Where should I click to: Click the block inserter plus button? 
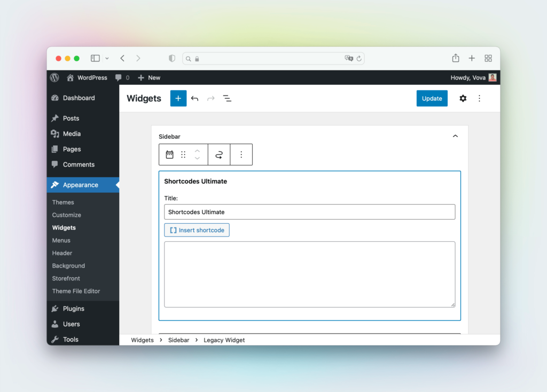[x=178, y=99]
